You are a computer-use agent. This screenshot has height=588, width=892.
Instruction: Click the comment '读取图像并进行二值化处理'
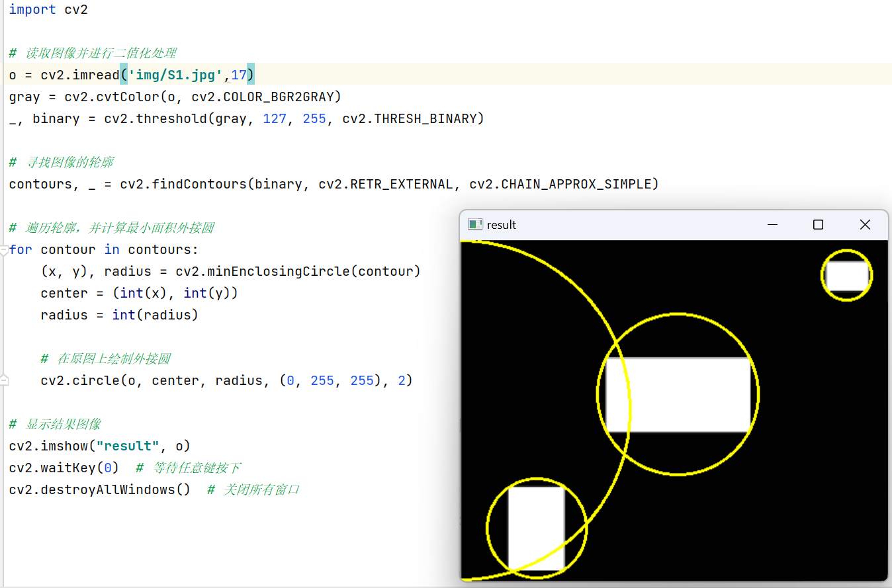pyautogui.click(x=101, y=54)
